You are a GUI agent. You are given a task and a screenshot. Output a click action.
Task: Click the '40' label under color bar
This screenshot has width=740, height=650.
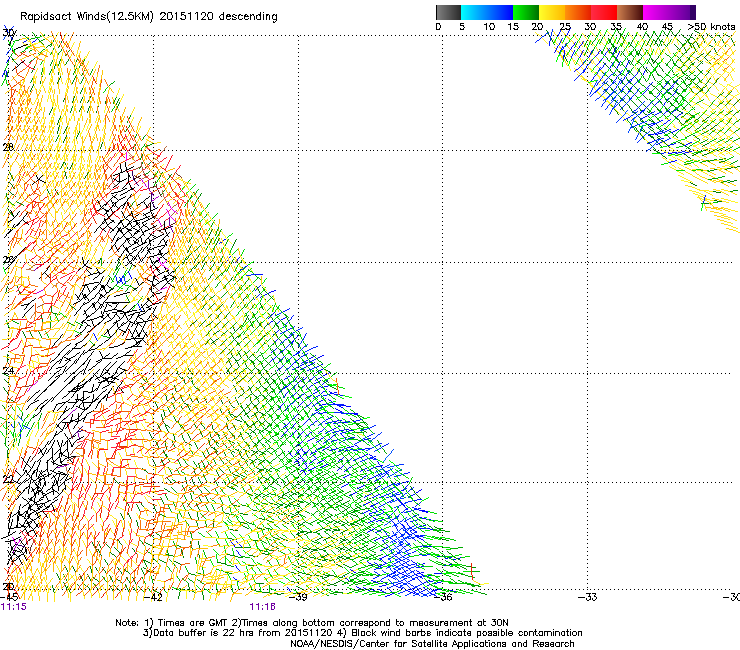click(x=642, y=27)
